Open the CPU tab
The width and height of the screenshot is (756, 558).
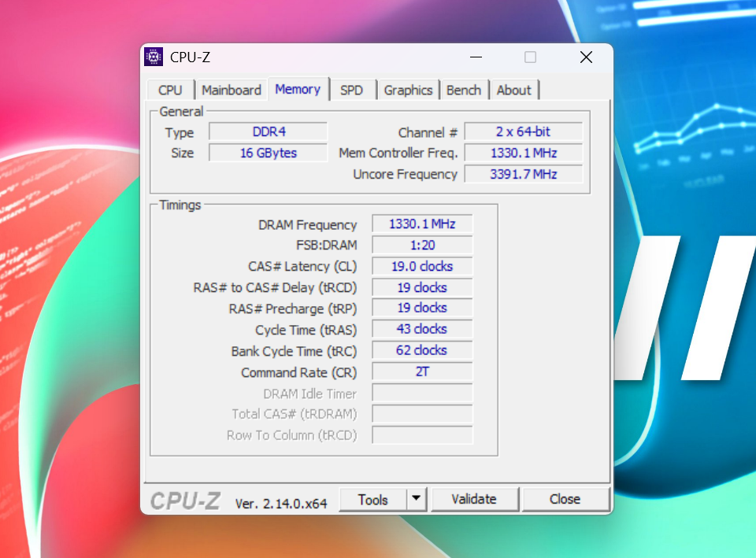pyautogui.click(x=170, y=90)
